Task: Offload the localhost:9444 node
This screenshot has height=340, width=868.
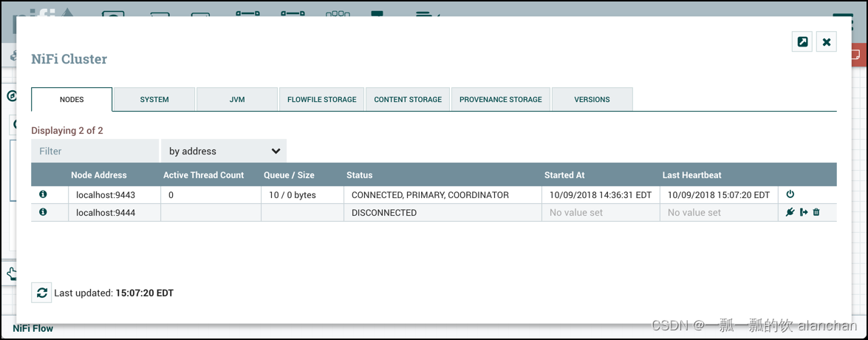Action: coord(804,212)
